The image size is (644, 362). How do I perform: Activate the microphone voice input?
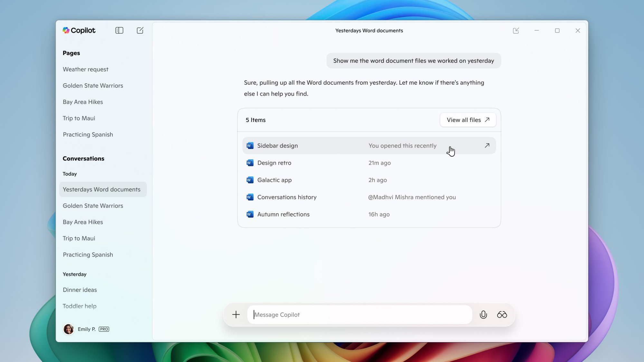coord(483,314)
